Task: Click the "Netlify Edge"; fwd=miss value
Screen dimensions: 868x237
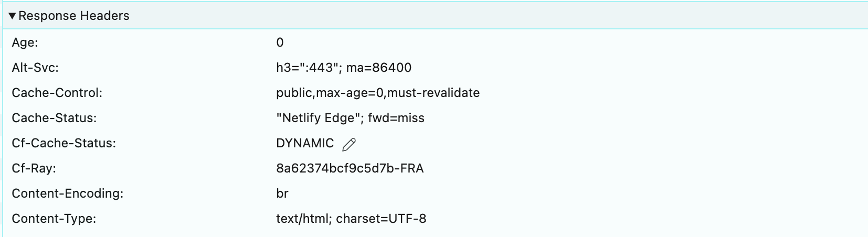Action: 350,118
